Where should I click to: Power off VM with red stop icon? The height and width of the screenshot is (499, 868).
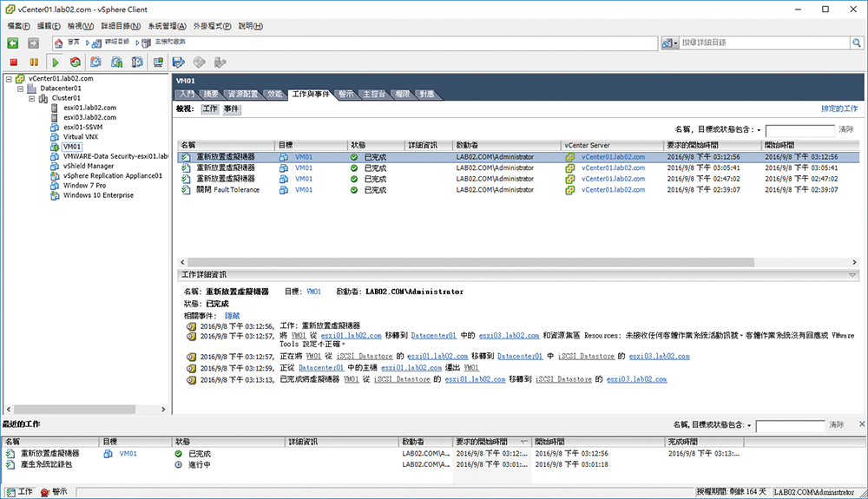(x=14, y=62)
